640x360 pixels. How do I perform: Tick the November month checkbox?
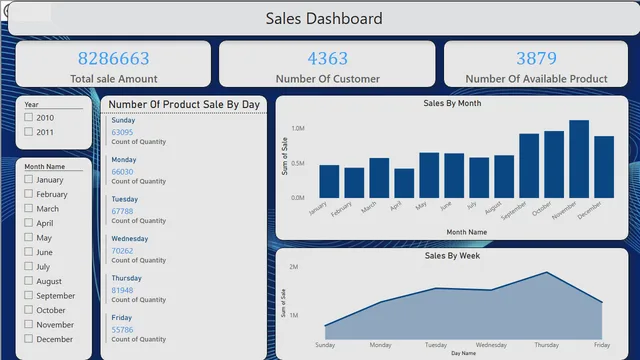coord(29,324)
